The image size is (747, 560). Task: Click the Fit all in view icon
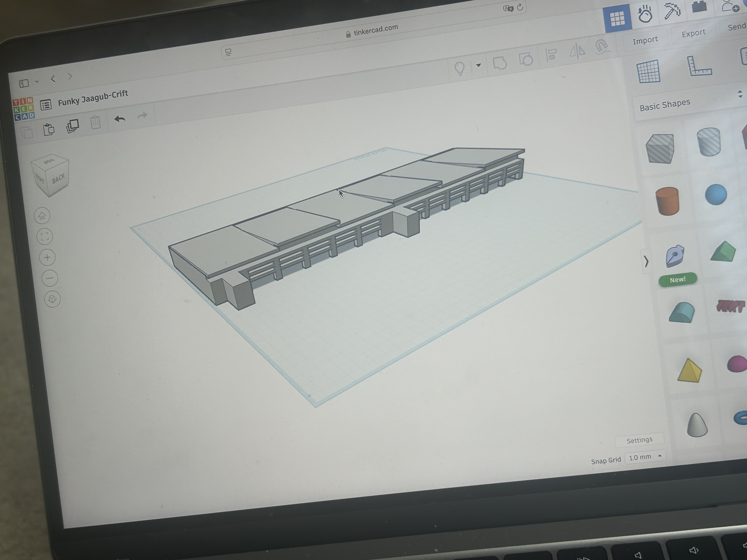(45, 236)
